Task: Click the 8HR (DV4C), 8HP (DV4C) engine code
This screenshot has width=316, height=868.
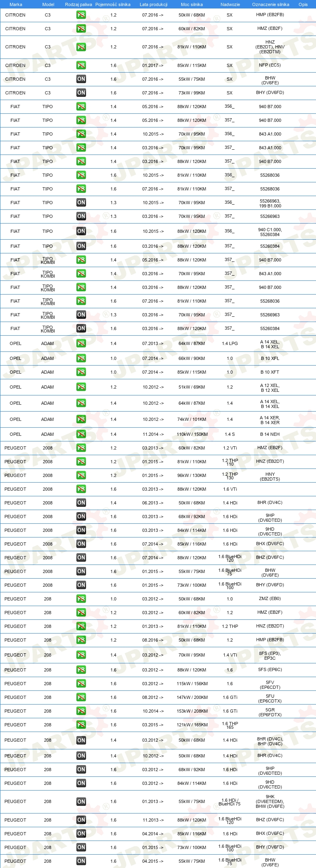Action: 270,741
